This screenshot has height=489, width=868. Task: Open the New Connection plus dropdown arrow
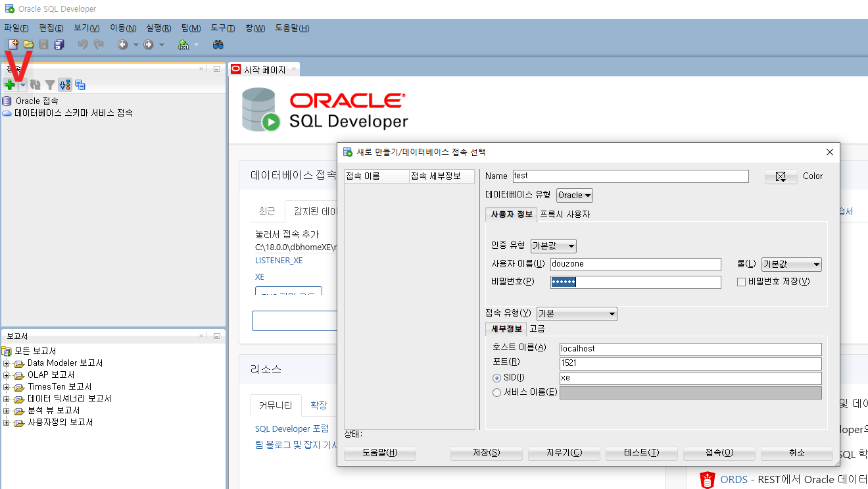click(22, 85)
